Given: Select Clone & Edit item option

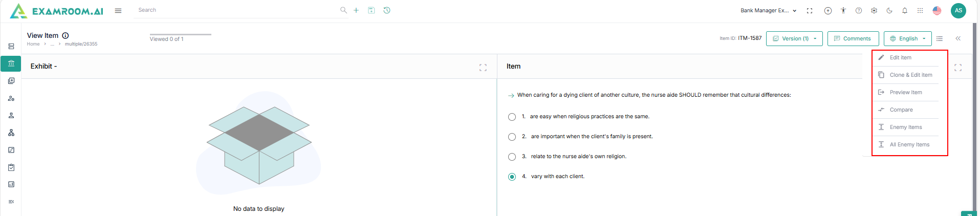Looking at the screenshot, I should [910, 75].
